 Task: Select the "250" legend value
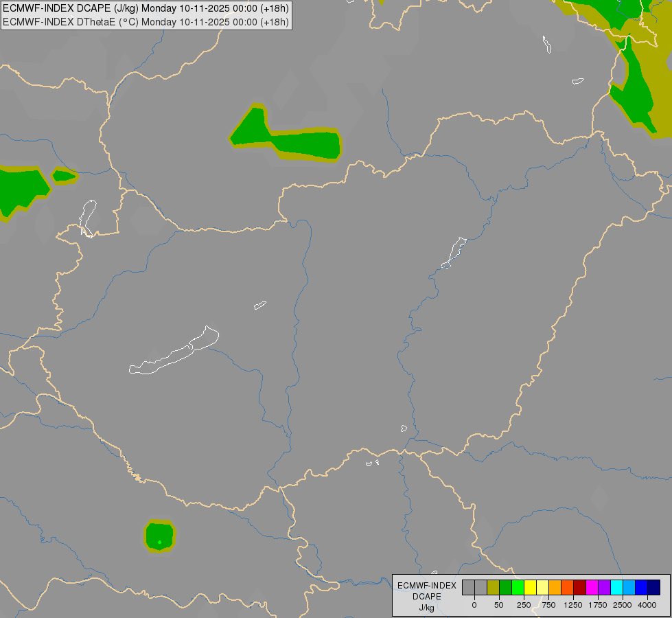coord(524,605)
